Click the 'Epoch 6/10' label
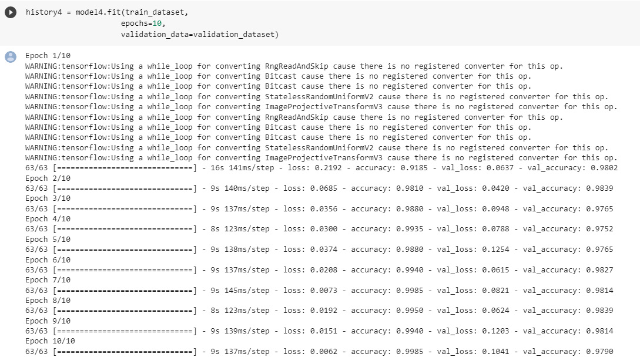 click(48, 259)
